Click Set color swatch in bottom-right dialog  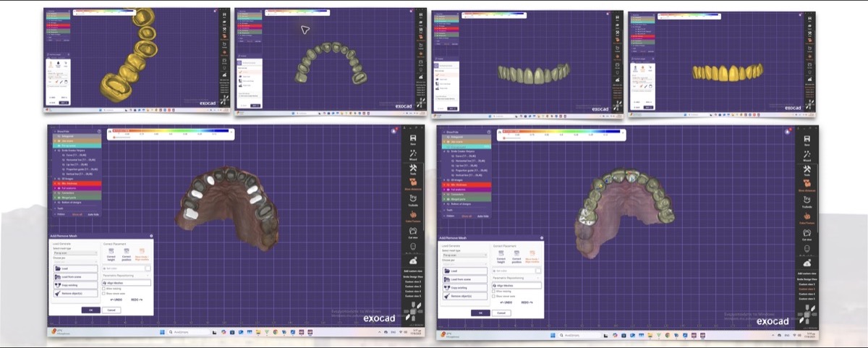pos(538,271)
